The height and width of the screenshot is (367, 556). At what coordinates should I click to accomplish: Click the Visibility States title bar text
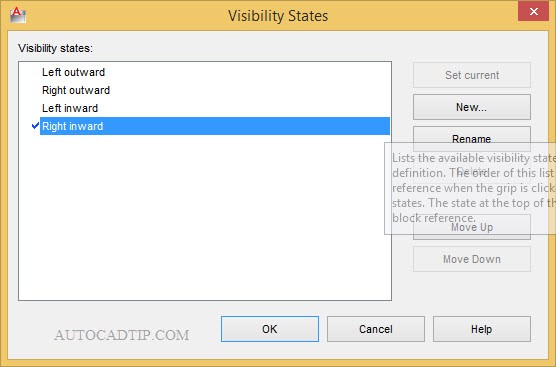coord(278,16)
